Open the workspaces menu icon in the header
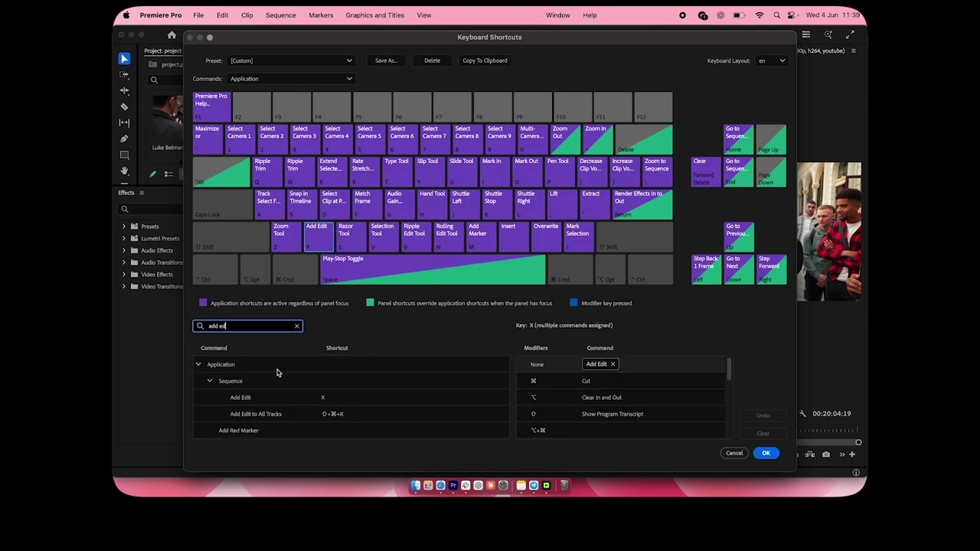This screenshot has height=551, width=980. (x=806, y=35)
